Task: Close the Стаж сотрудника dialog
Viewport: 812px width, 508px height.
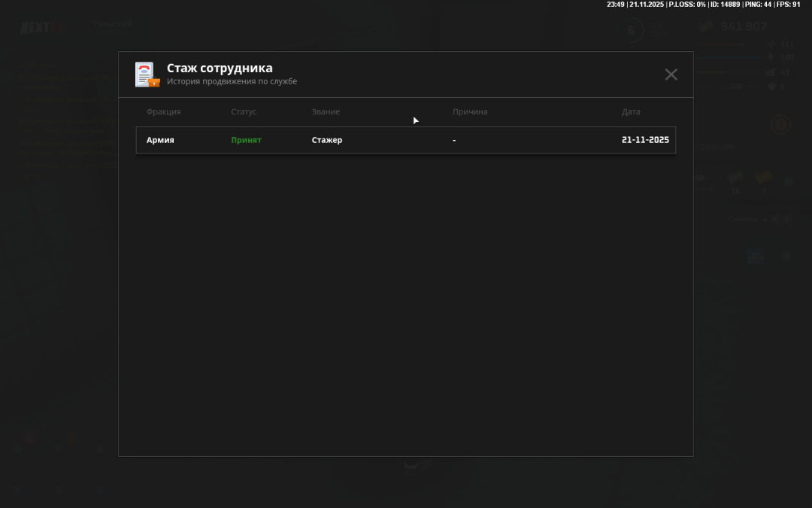Action: click(671, 75)
